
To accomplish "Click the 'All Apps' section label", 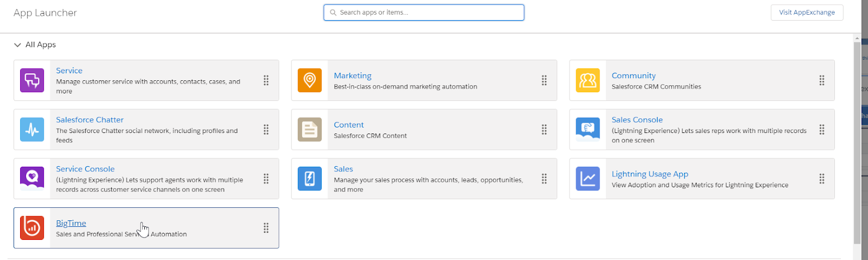I will click(41, 45).
